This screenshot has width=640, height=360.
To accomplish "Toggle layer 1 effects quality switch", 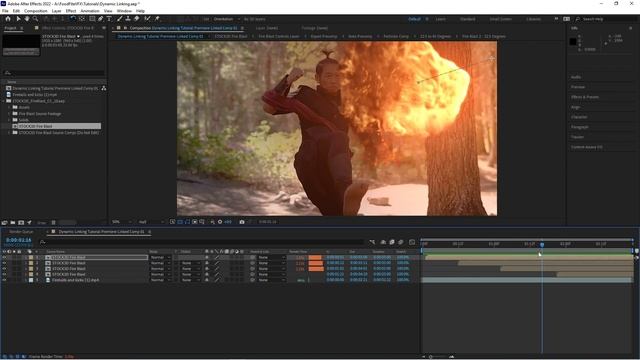I will [x=217, y=258].
